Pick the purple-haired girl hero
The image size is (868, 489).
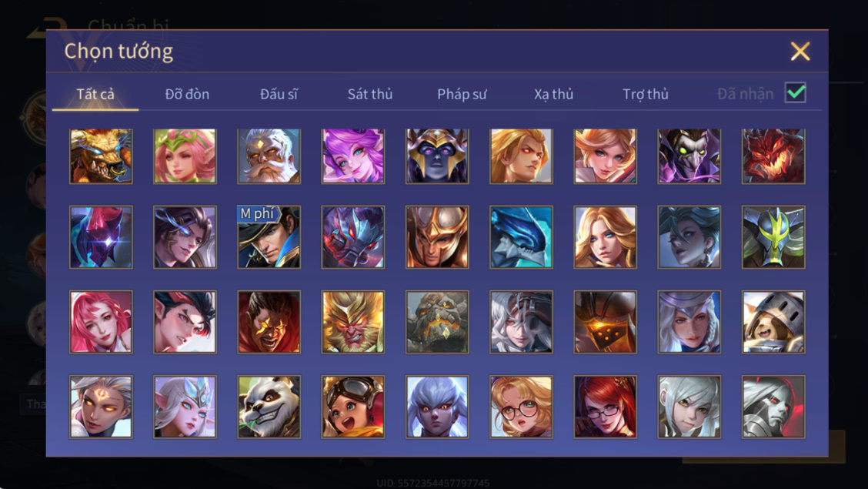(353, 156)
